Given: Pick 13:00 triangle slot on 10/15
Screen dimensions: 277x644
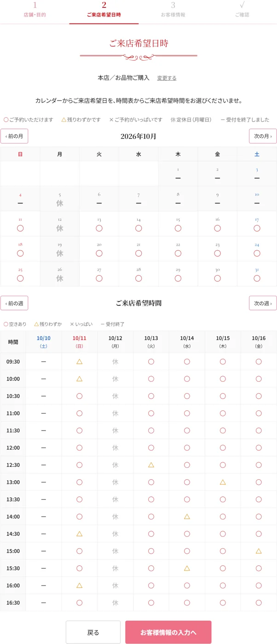Looking at the screenshot, I should tap(223, 482).
